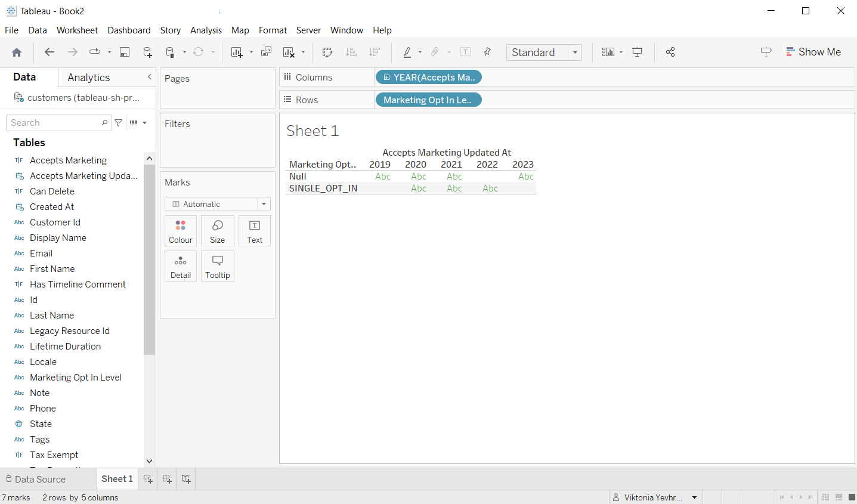Click the fields scrollbar down arrow
Image resolution: width=857 pixels, height=504 pixels.
click(x=149, y=461)
